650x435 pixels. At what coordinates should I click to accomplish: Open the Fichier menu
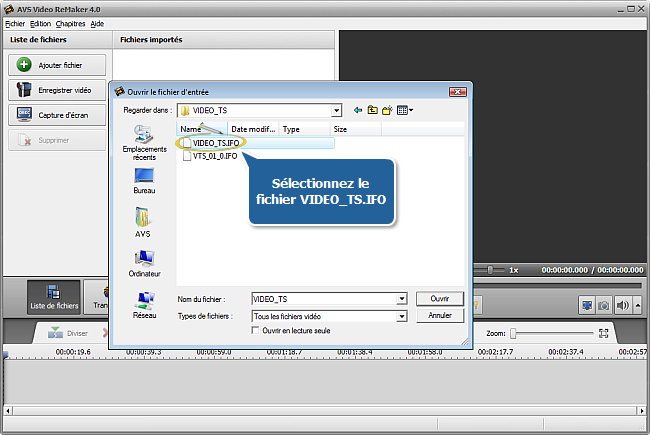pos(14,23)
